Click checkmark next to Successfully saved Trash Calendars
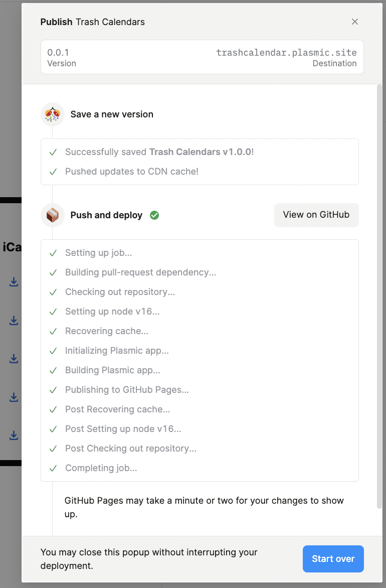This screenshot has width=386, height=588. click(53, 152)
